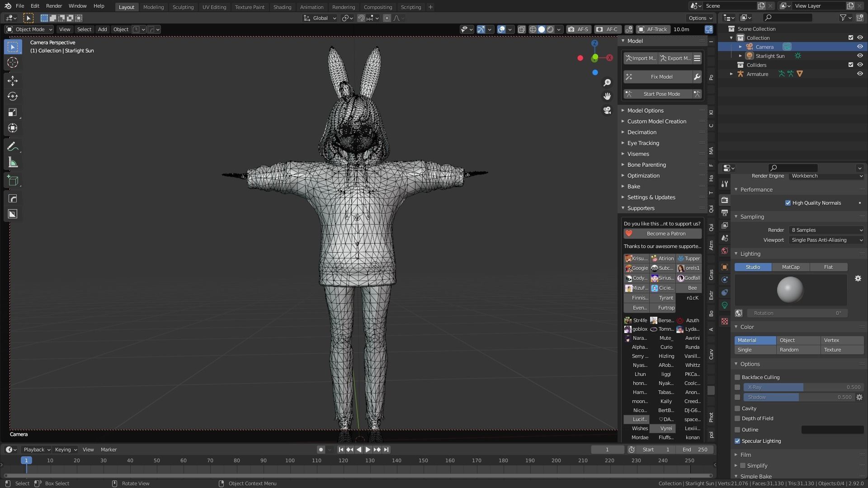Open the Render menu

pos(54,6)
